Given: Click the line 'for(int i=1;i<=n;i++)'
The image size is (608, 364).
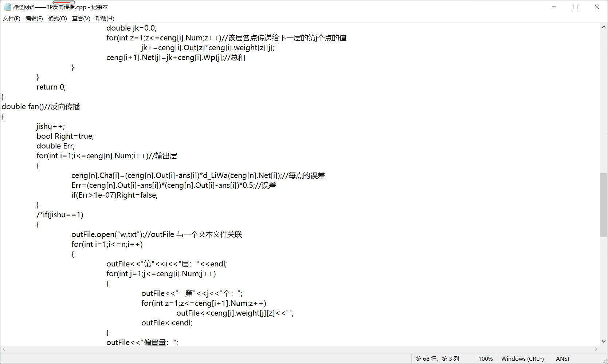Looking at the screenshot, I should [x=107, y=244].
